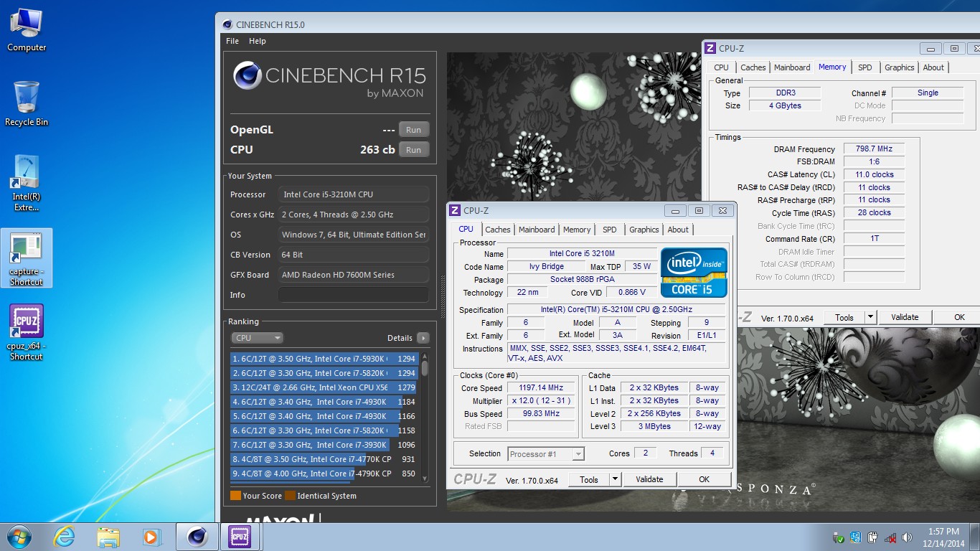Image resolution: width=980 pixels, height=551 pixels.
Task: Click the Memory CPU-Z window title icon
Action: pos(710,48)
